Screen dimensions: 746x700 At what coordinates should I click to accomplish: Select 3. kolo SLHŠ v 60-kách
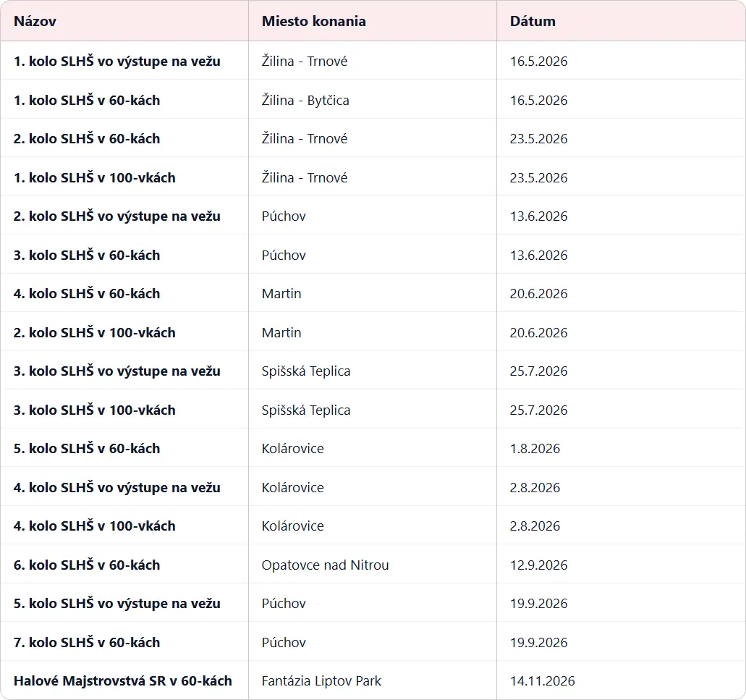(87, 256)
